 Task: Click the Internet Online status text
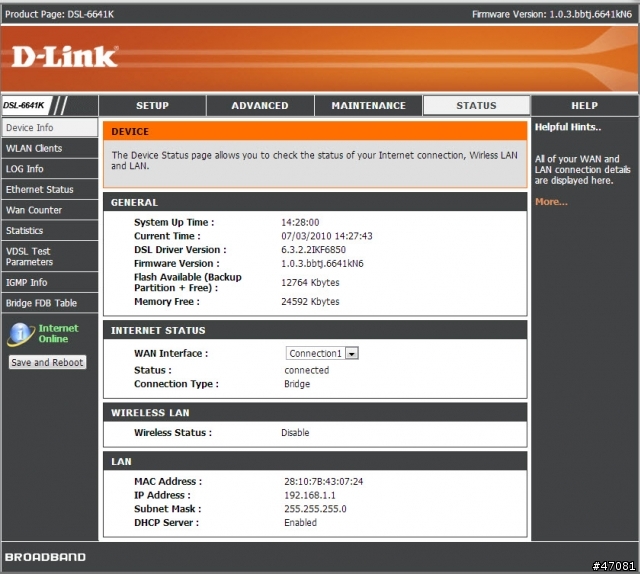(58, 334)
